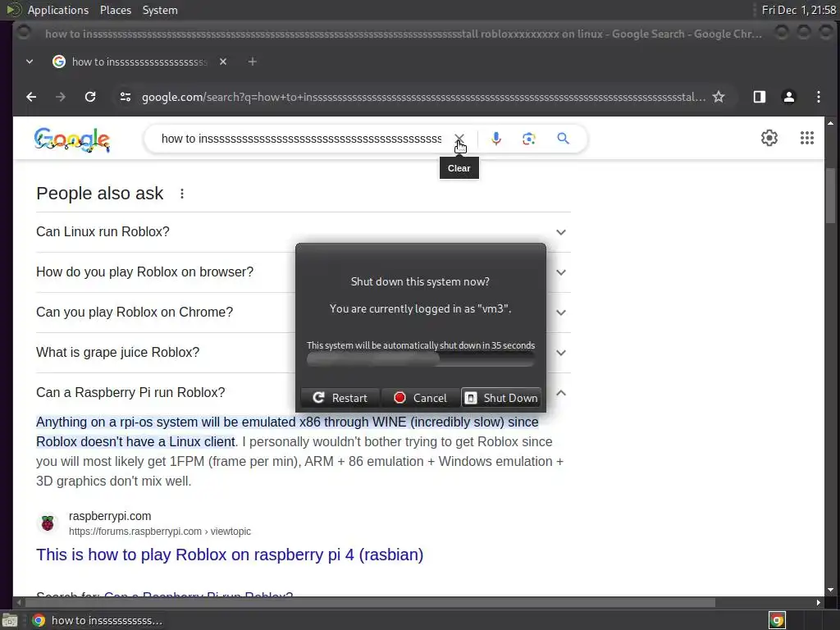Open 'This is how to play Roblox' link
Viewport: 840px width, 630px height.
(x=230, y=555)
